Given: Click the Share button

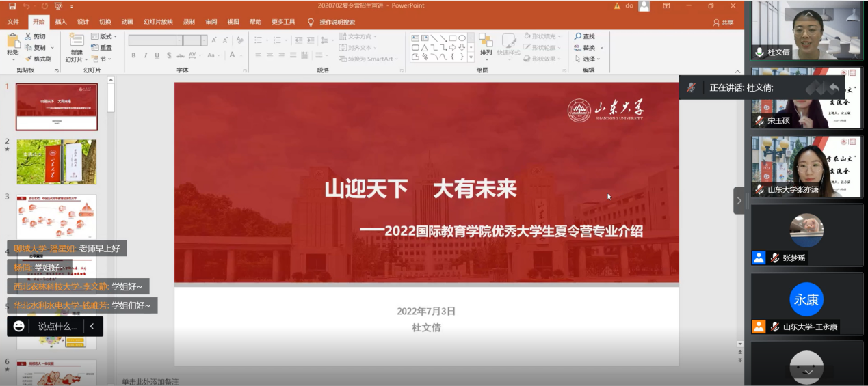Looking at the screenshot, I should [x=723, y=22].
